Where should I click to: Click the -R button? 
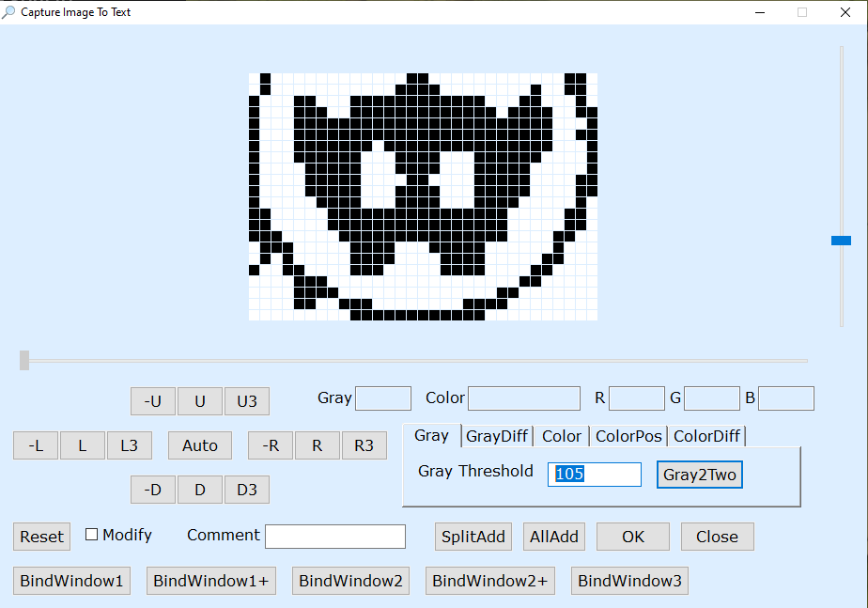coord(271,445)
